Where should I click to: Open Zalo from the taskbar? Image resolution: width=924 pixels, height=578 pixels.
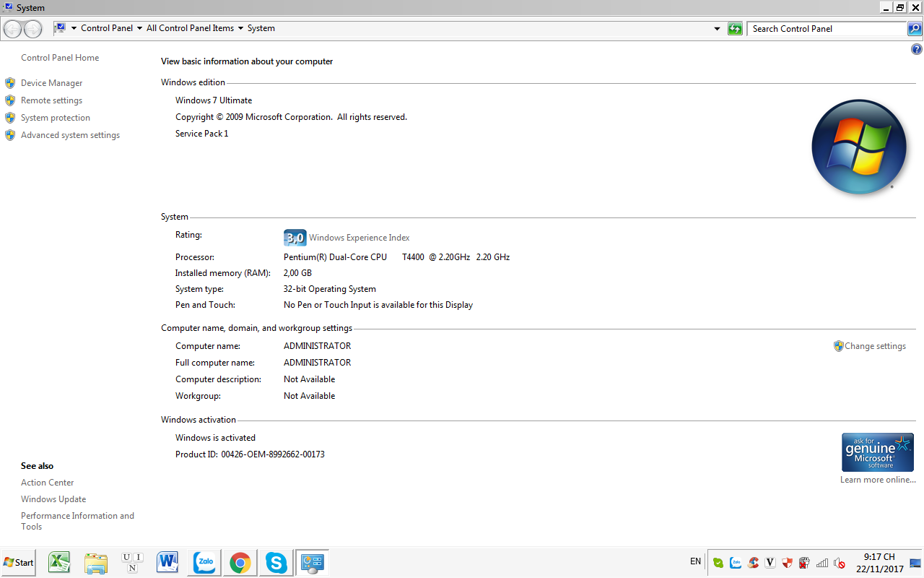pyautogui.click(x=205, y=562)
